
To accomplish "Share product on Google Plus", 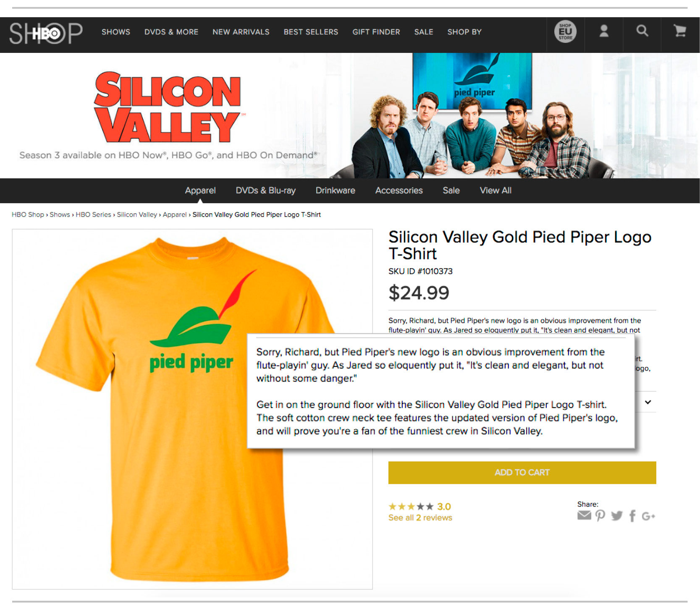I will click(648, 516).
